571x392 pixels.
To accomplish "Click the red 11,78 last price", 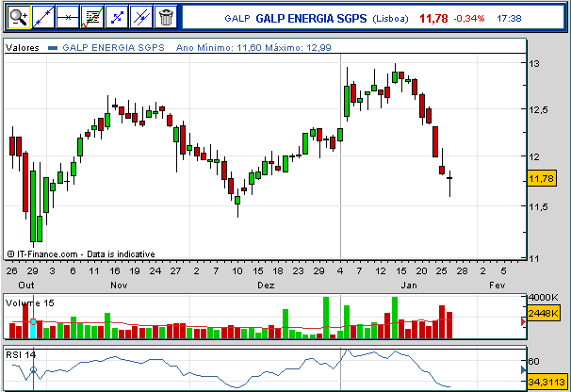I will point(433,19).
